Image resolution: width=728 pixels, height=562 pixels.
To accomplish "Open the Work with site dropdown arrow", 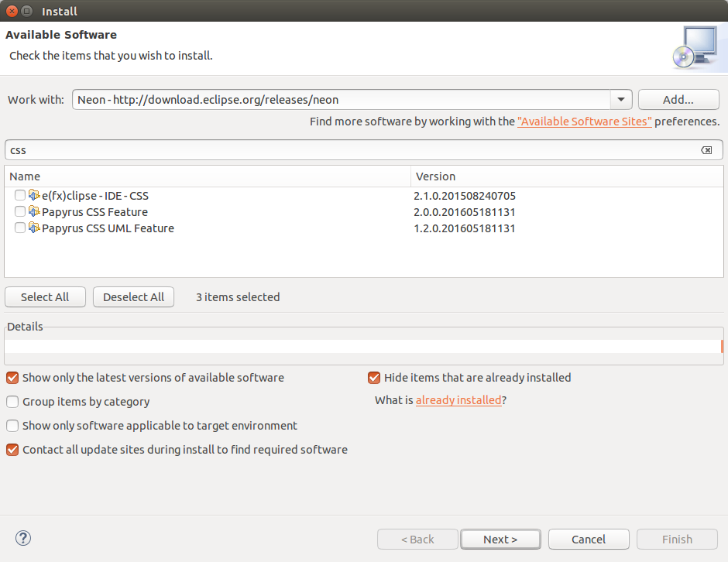I will (621, 99).
